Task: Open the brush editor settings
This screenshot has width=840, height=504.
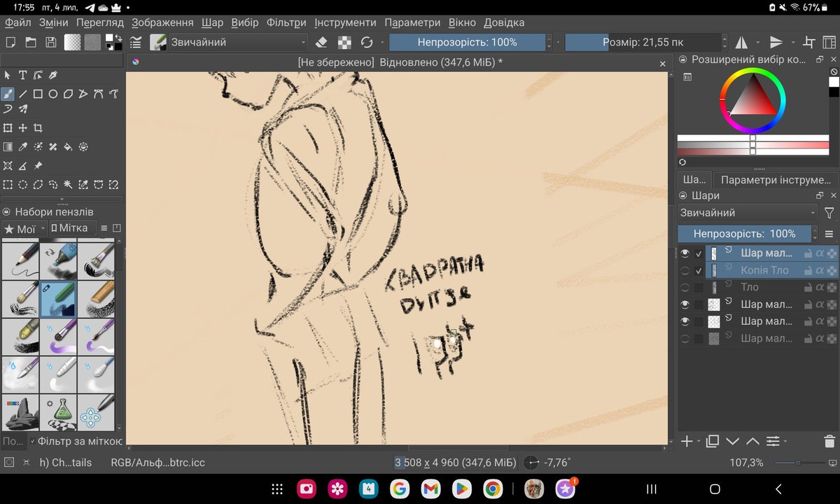Action: pyautogui.click(x=136, y=42)
